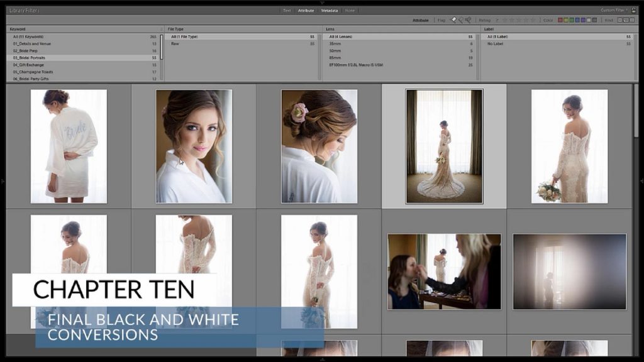
Task: Filter by the 85mm lens
Action: 399,58
